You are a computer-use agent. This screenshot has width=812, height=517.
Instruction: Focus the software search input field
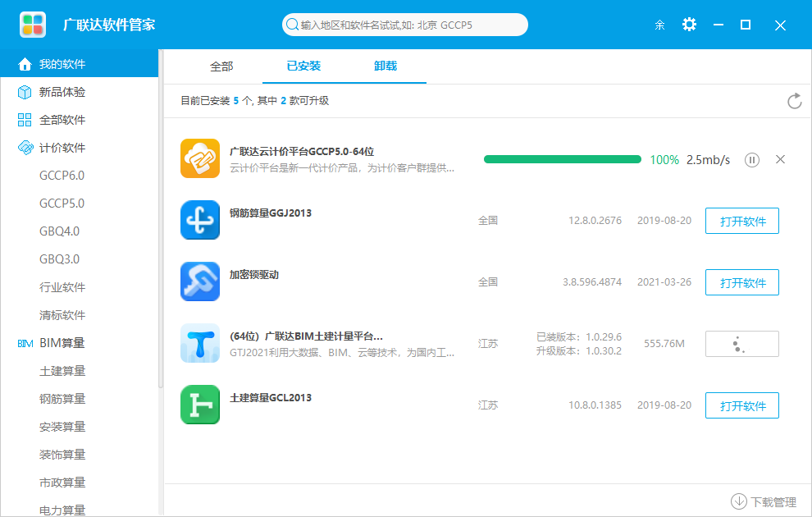tap(405, 25)
